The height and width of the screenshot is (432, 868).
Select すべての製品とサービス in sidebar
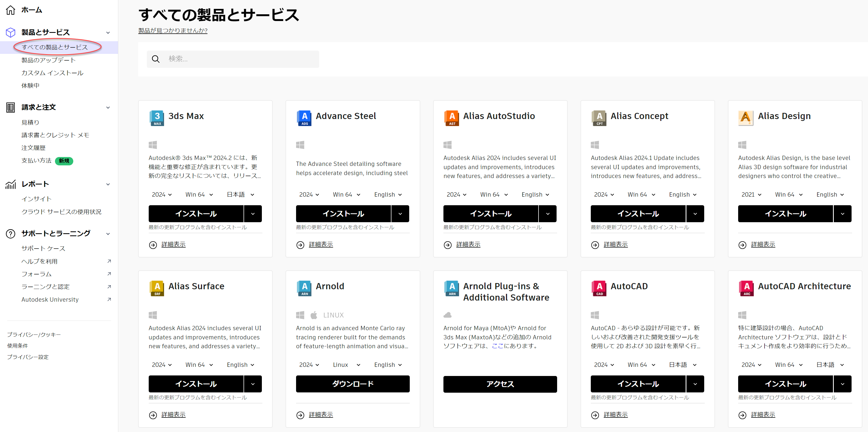coord(55,47)
